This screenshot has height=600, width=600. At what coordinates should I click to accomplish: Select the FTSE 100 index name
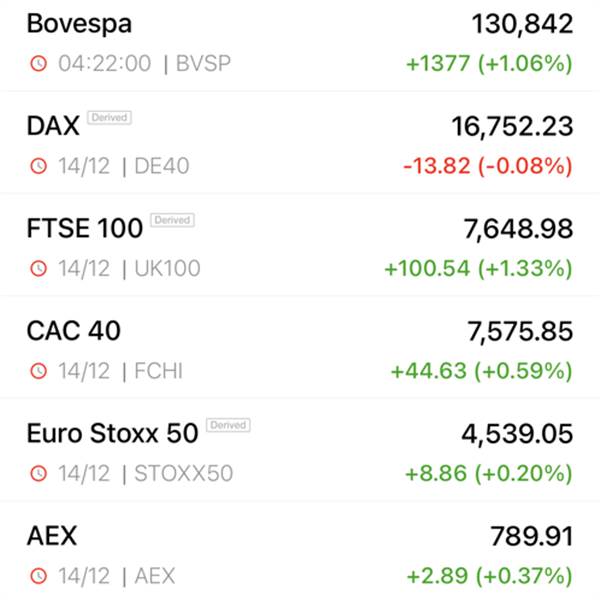point(85,228)
